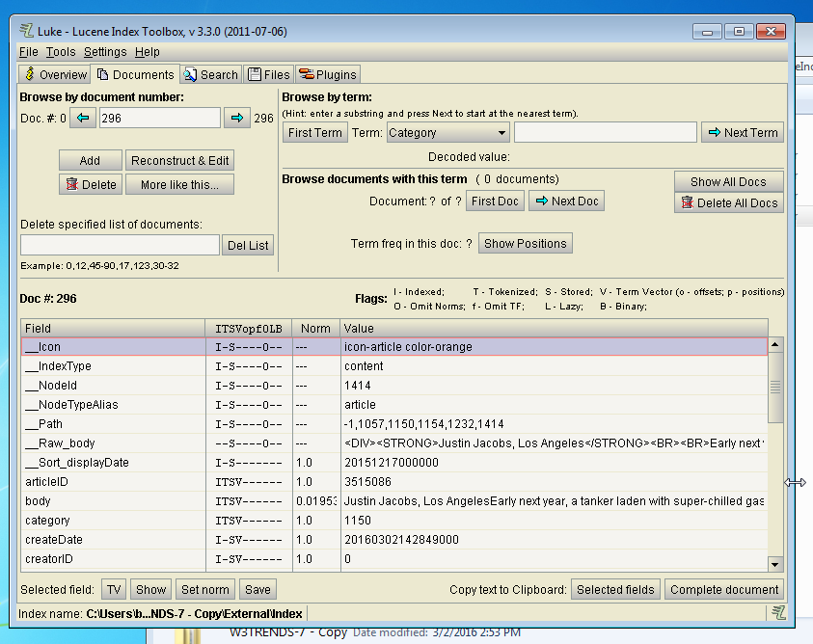Select the __Sort_displayDate field row

(394, 463)
